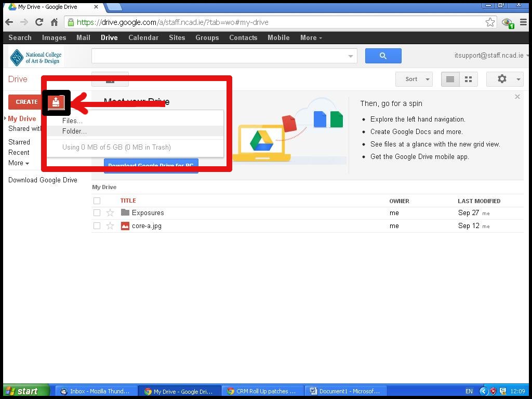Open Mobile in top bar
532x399 pixels.
click(278, 37)
